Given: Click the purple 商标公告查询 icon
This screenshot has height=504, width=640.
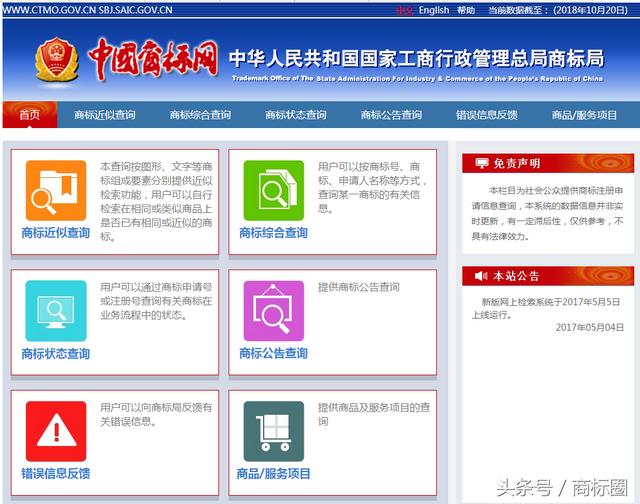Looking at the screenshot, I should pyautogui.click(x=274, y=311).
